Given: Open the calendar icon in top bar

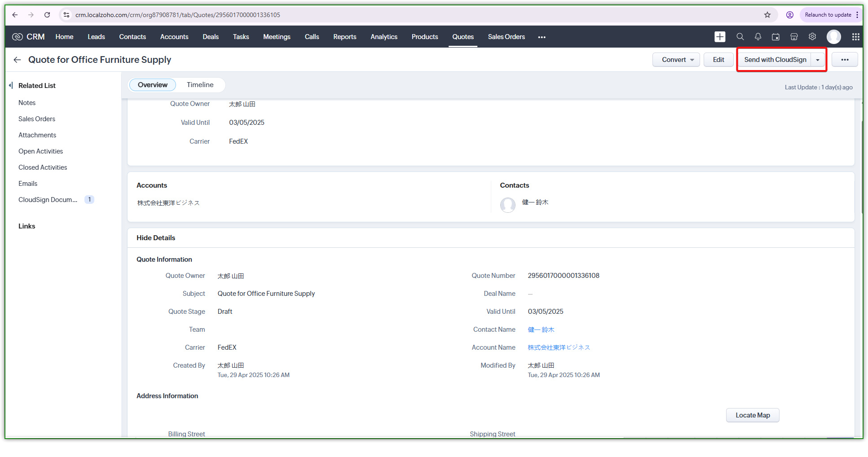Looking at the screenshot, I should tap(775, 37).
